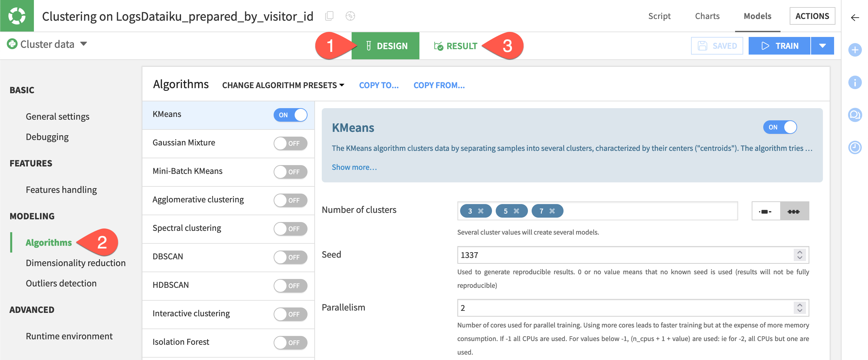Click the Dataiku home logo icon

17,16
